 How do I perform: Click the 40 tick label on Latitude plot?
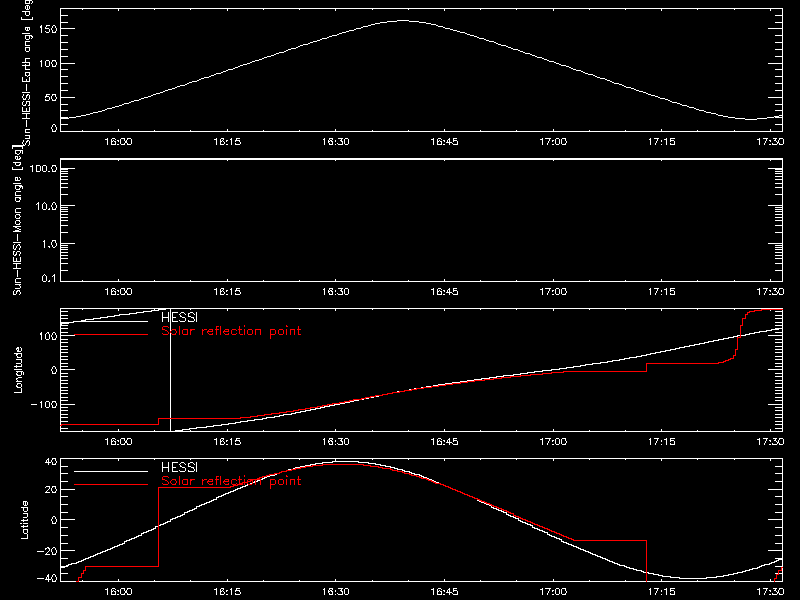click(x=52, y=462)
